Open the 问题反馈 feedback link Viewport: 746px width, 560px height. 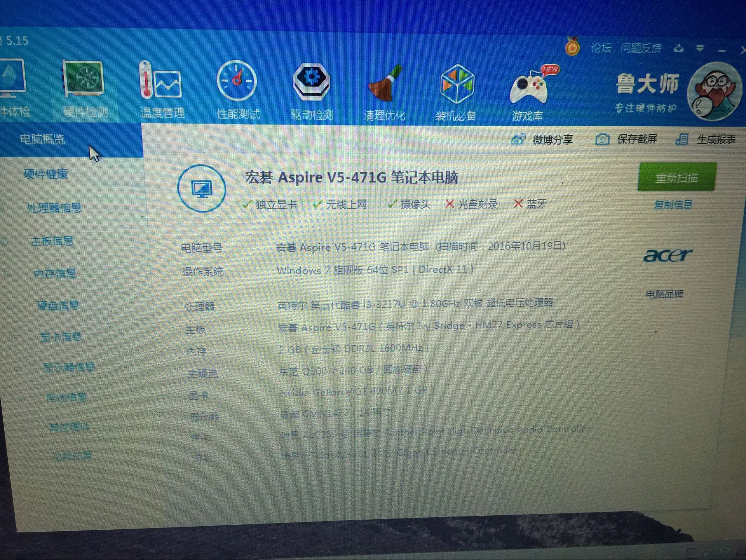[641, 48]
